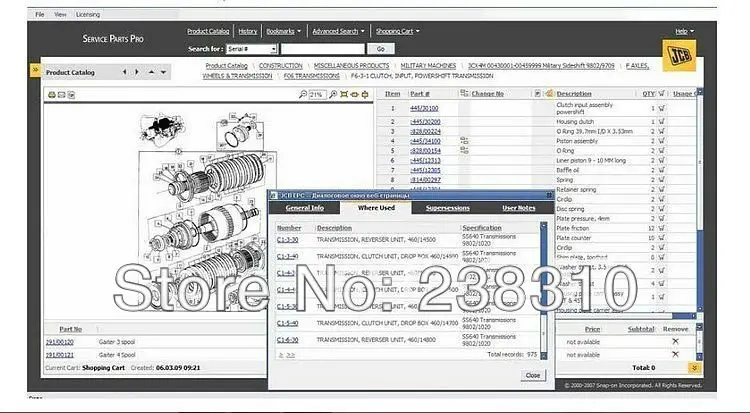Add Housing clutch to shopping cart
This screenshot has height=413, width=750.
point(662,122)
